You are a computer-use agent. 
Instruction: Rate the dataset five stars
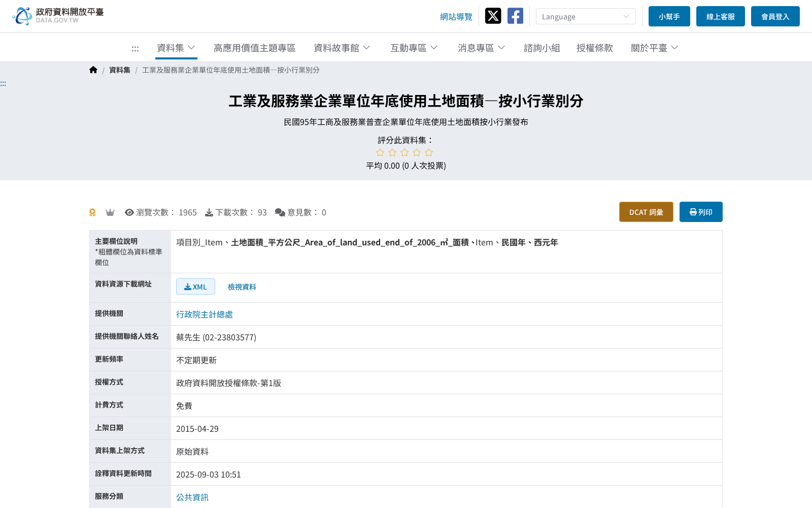(x=429, y=152)
